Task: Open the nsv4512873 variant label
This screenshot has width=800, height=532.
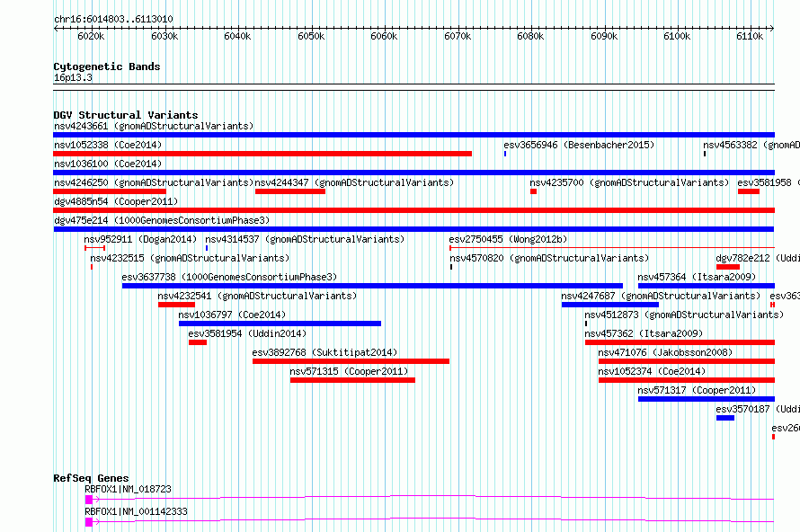Action: (x=684, y=315)
